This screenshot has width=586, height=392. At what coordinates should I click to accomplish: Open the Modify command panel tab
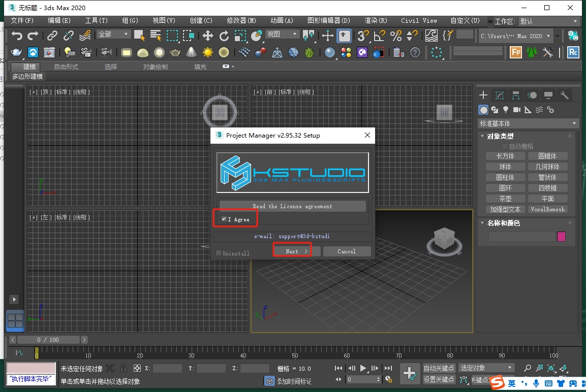[500, 95]
